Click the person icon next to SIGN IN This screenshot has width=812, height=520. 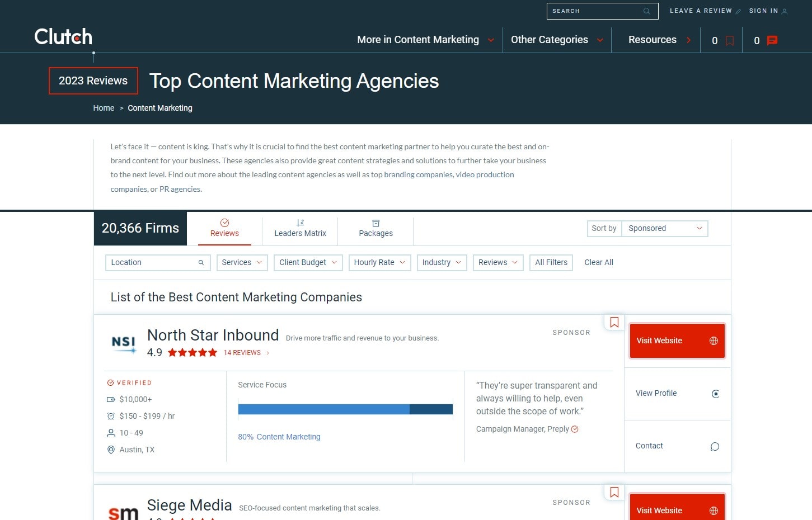click(x=783, y=11)
